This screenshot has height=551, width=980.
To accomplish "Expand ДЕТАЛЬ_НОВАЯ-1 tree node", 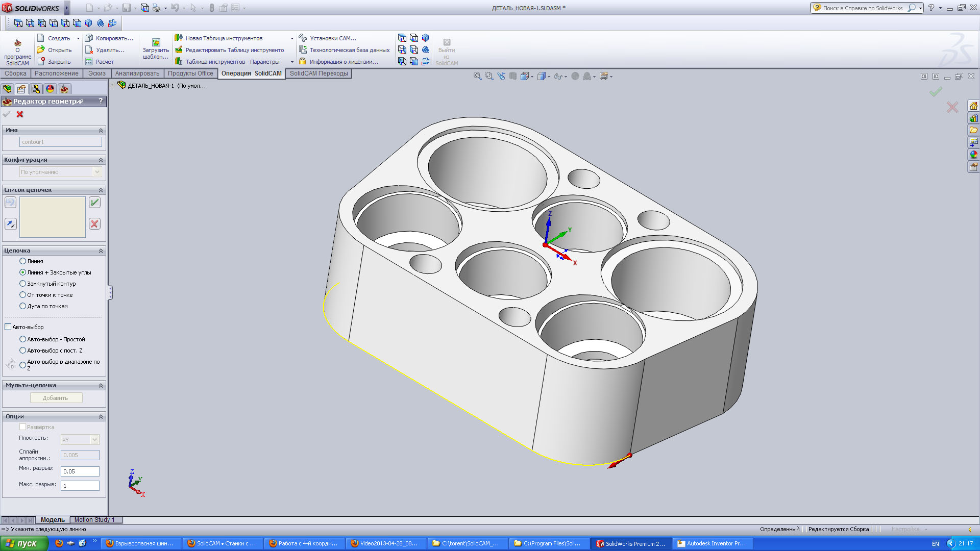I will (112, 85).
